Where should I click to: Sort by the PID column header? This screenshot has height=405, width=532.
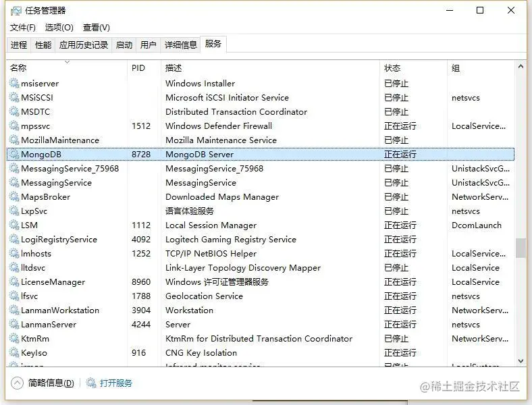tap(144, 68)
